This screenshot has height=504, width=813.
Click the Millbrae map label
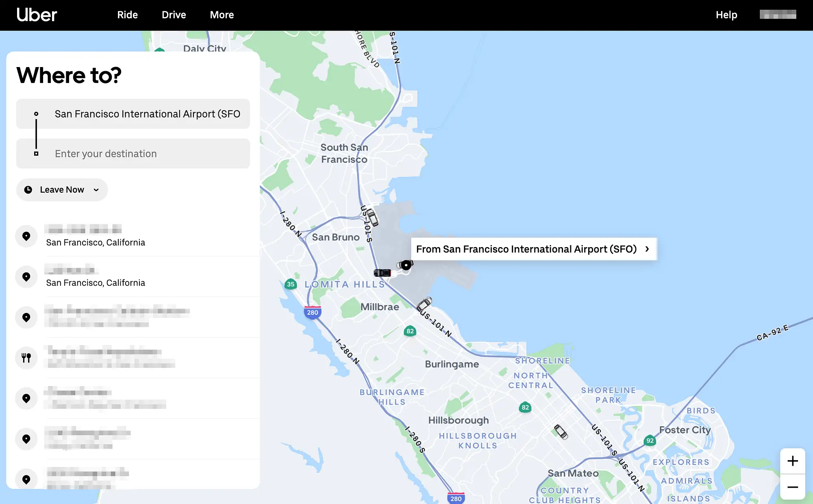[380, 307]
